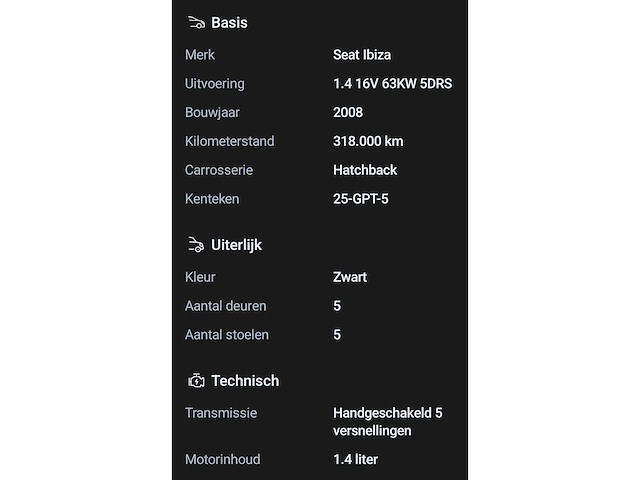This screenshot has height=480, width=640.
Task: Click the Transmissie label
Action: point(221,412)
